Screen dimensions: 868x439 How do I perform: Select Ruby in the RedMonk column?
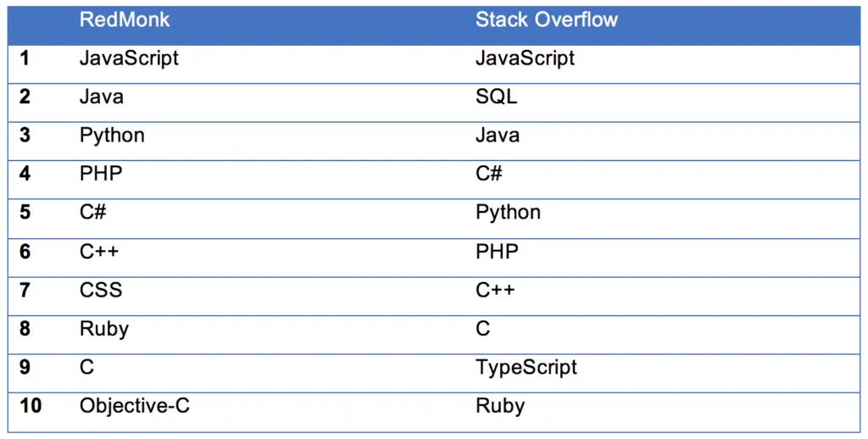(x=104, y=329)
